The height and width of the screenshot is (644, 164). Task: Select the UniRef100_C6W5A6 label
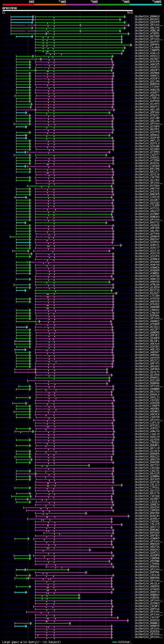click(147, 558)
